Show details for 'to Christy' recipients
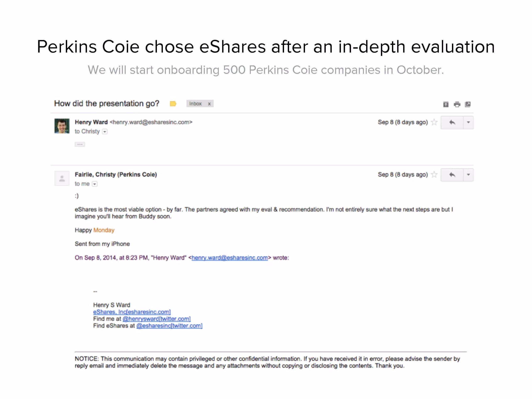 [105, 132]
